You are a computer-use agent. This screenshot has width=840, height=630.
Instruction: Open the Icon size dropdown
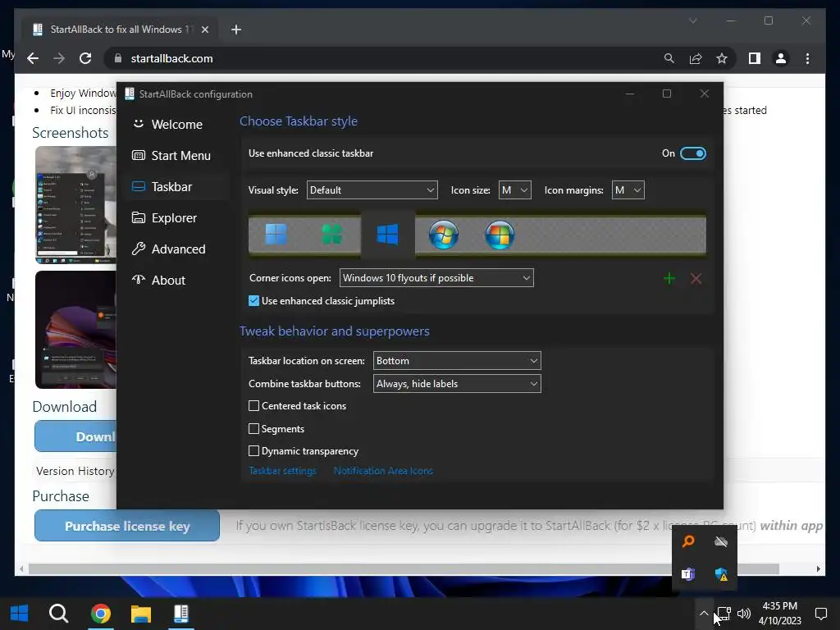point(515,190)
